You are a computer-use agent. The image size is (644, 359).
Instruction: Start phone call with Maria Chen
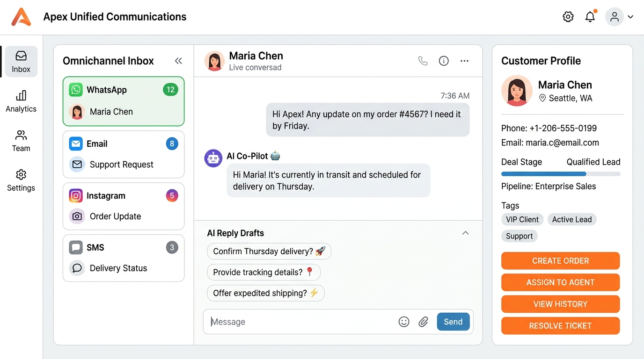tap(423, 61)
